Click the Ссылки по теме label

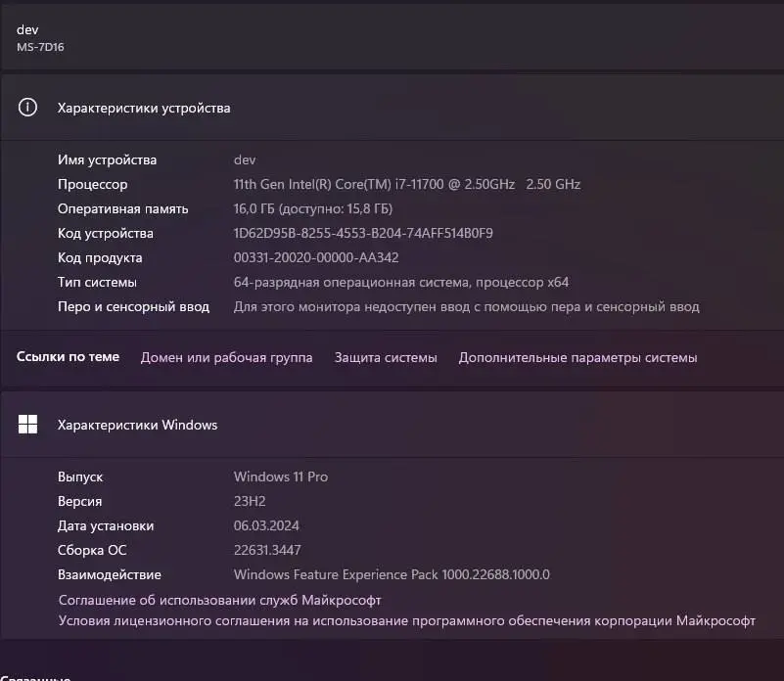click(68, 356)
